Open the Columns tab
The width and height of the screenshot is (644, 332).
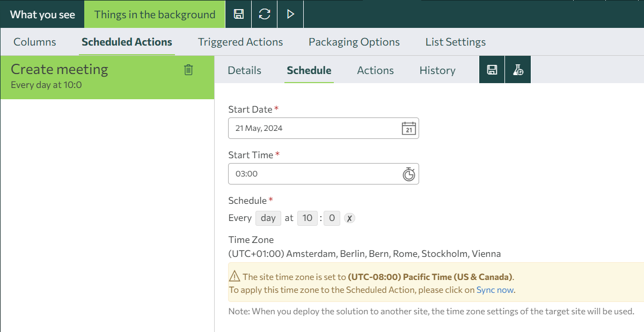35,42
